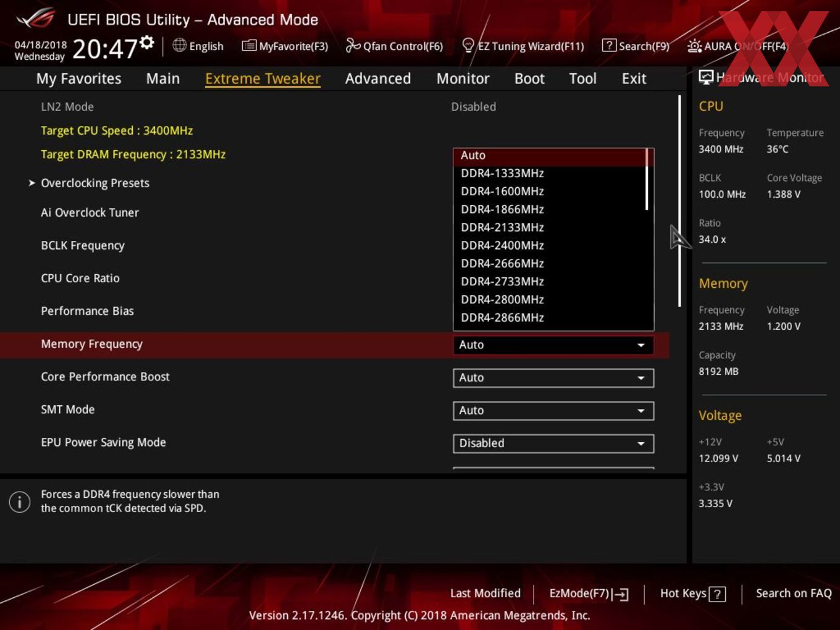Switch to the Boot tab
Image resolution: width=840 pixels, height=630 pixels.
click(529, 78)
